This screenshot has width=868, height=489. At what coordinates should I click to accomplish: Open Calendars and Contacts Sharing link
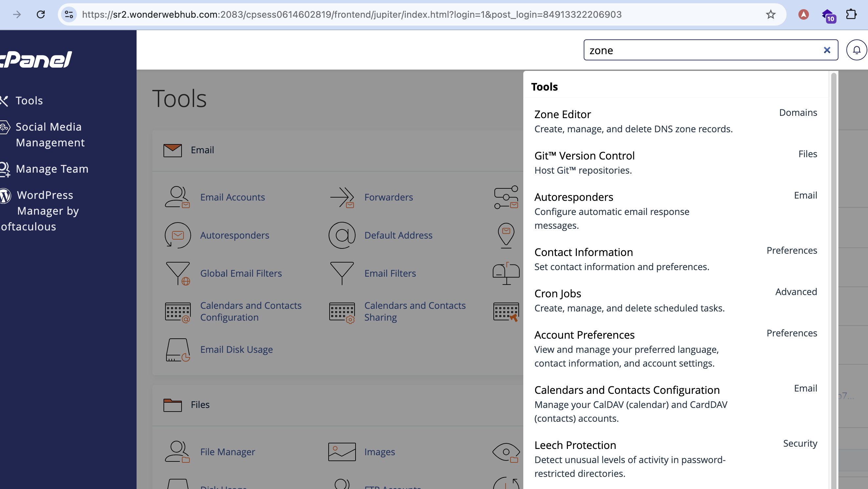pos(414,311)
